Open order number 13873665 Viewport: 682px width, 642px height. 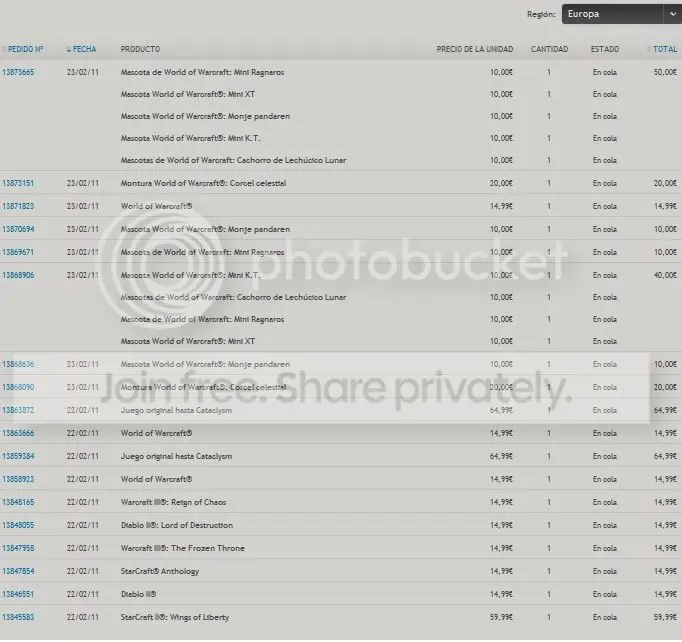(x=18, y=72)
